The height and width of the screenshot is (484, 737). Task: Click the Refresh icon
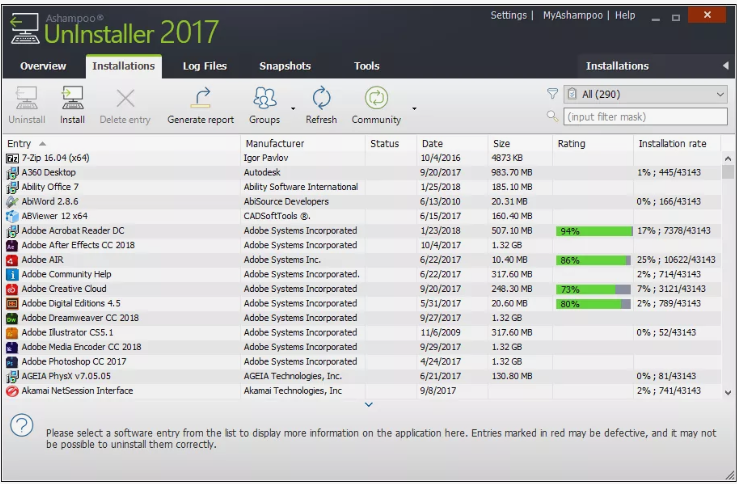point(321,98)
